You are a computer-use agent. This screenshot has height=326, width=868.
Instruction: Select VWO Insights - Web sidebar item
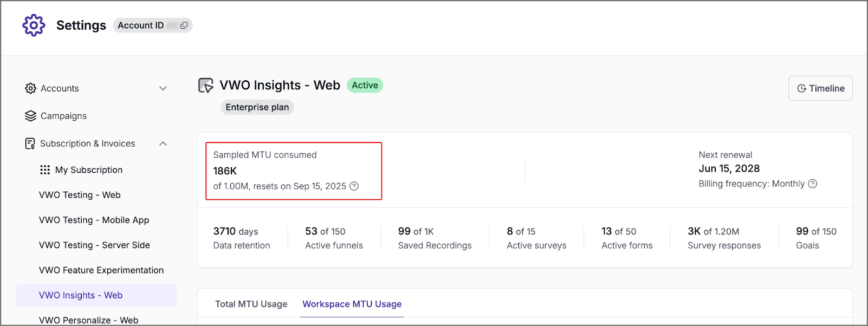click(96, 295)
